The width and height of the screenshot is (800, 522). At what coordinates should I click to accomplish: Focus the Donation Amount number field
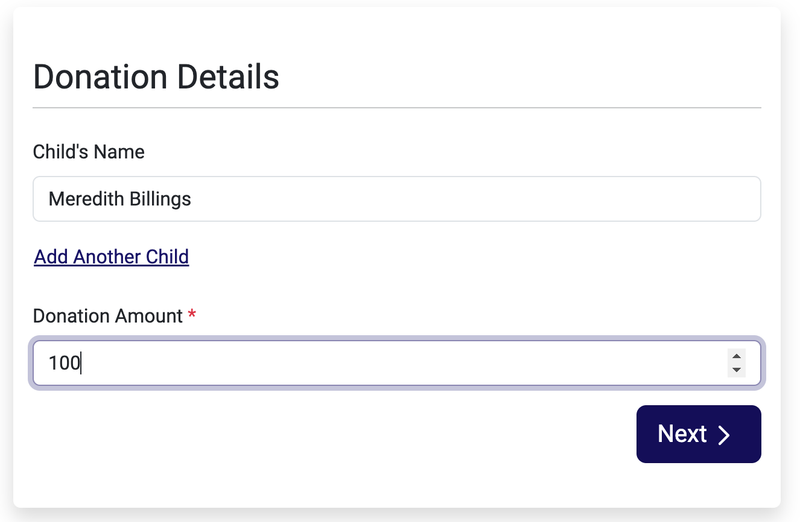380,363
